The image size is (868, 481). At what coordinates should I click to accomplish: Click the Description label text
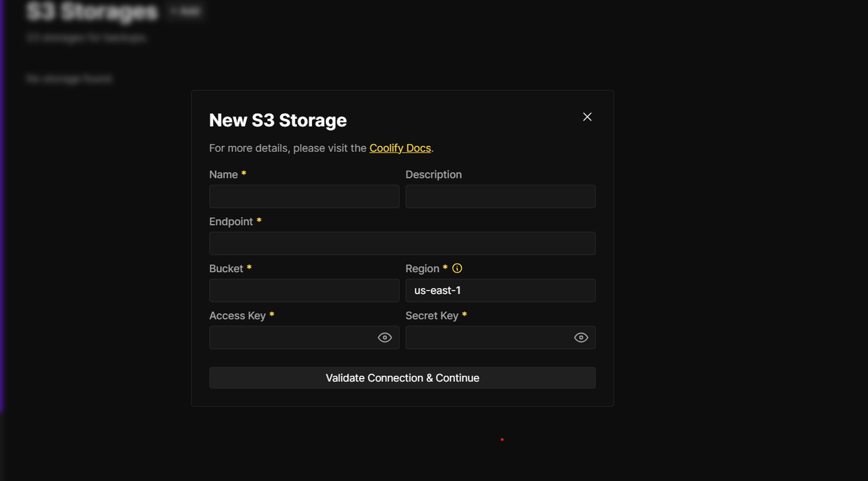tap(433, 174)
